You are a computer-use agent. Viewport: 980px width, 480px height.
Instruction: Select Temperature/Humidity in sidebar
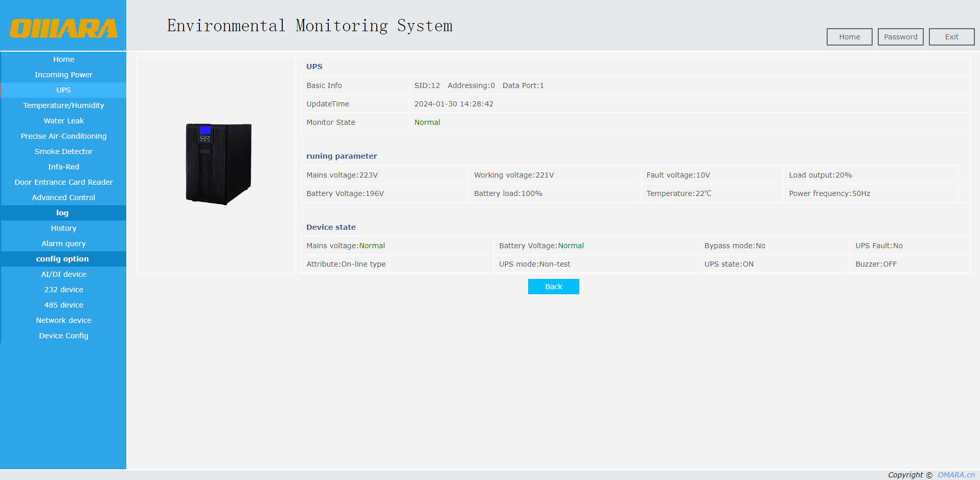[63, 105]
